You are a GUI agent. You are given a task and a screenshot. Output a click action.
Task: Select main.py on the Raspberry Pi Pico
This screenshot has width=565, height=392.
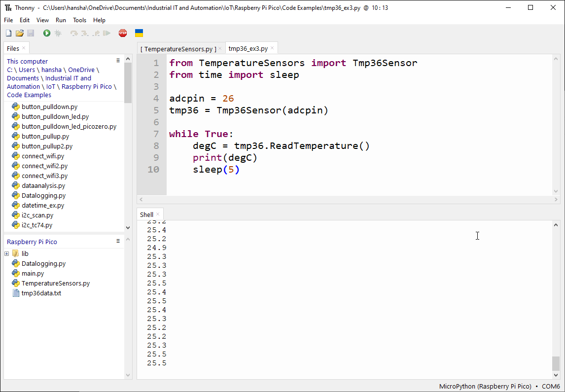coord(33,273)
